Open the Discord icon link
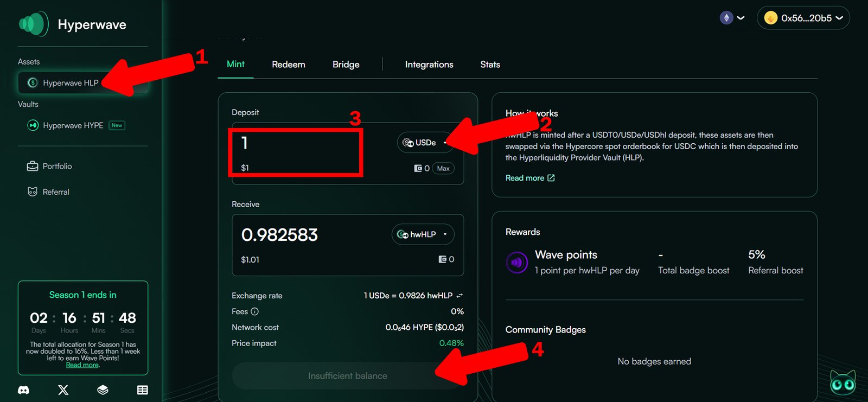 tap(24, 390)
